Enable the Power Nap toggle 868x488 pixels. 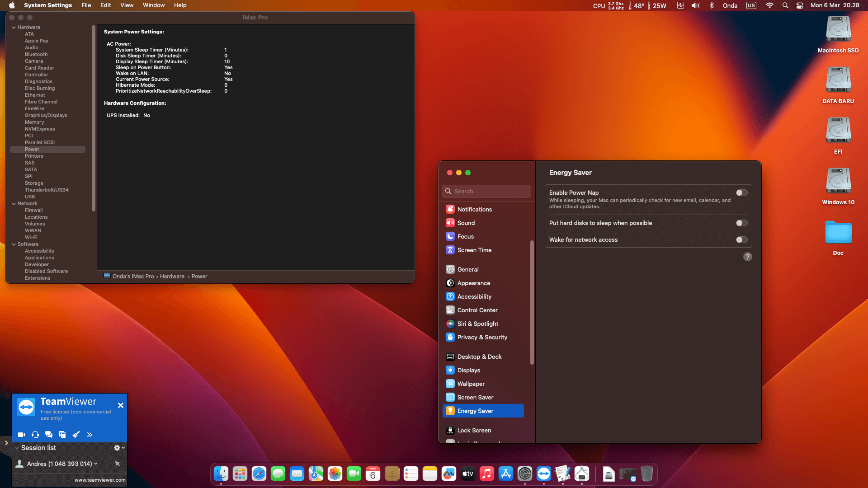coord(741,193)
